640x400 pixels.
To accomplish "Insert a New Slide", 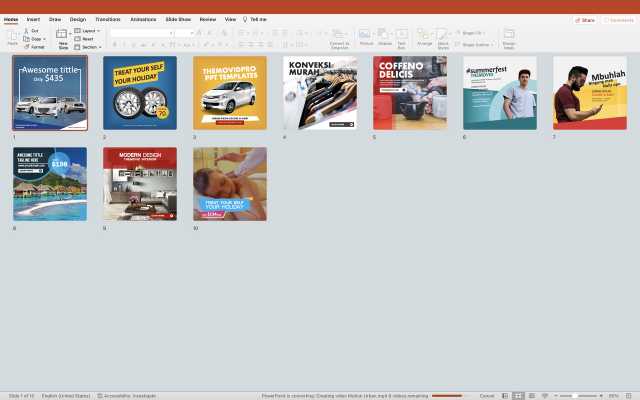I will [x=63, y=36].
